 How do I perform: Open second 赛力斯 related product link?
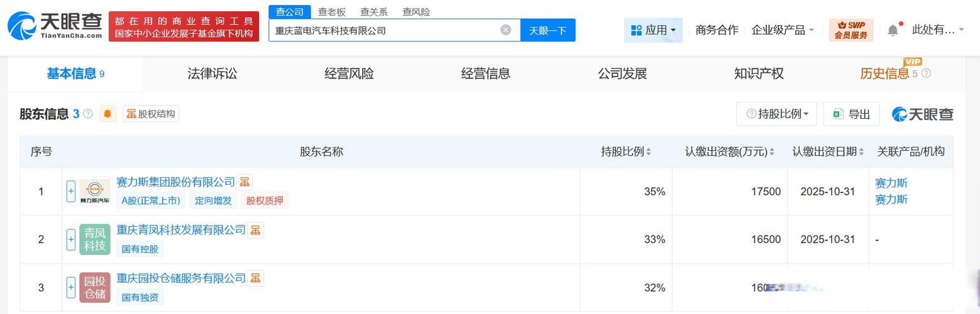[891, 200]
